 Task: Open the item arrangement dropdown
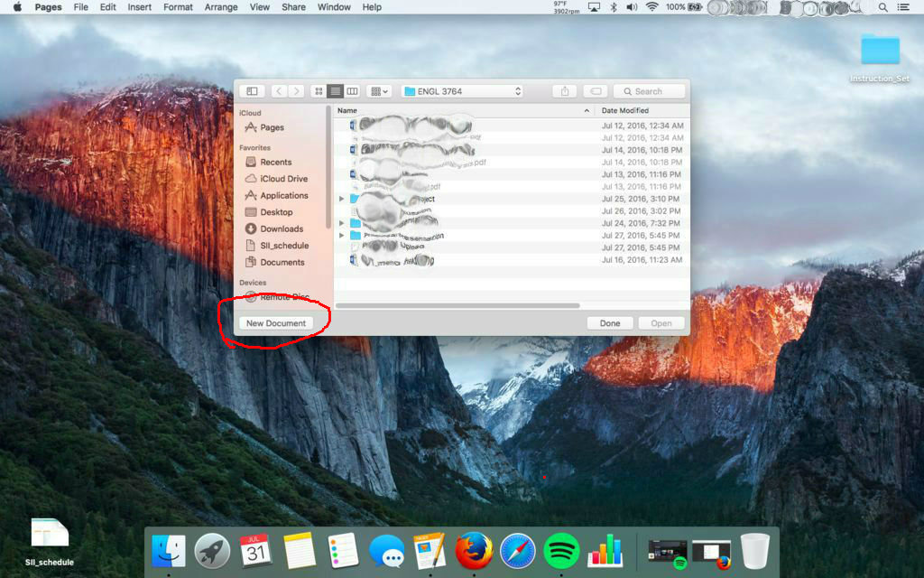[x=379, y=91]
